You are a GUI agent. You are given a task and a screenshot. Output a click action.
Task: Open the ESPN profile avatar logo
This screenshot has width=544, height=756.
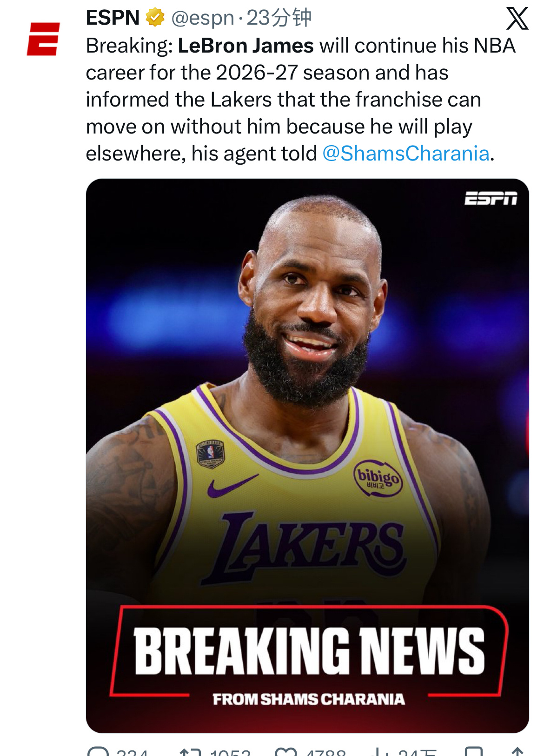(43, 39)
